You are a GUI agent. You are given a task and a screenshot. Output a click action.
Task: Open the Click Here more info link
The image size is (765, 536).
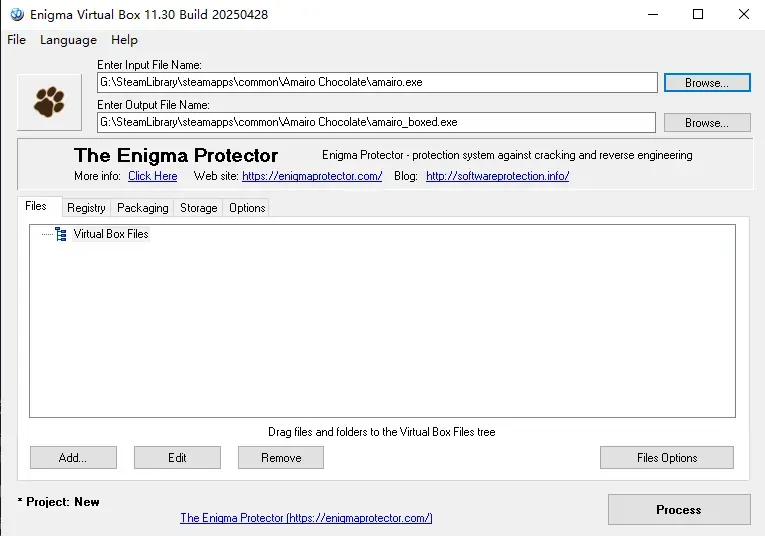(153, 176)
